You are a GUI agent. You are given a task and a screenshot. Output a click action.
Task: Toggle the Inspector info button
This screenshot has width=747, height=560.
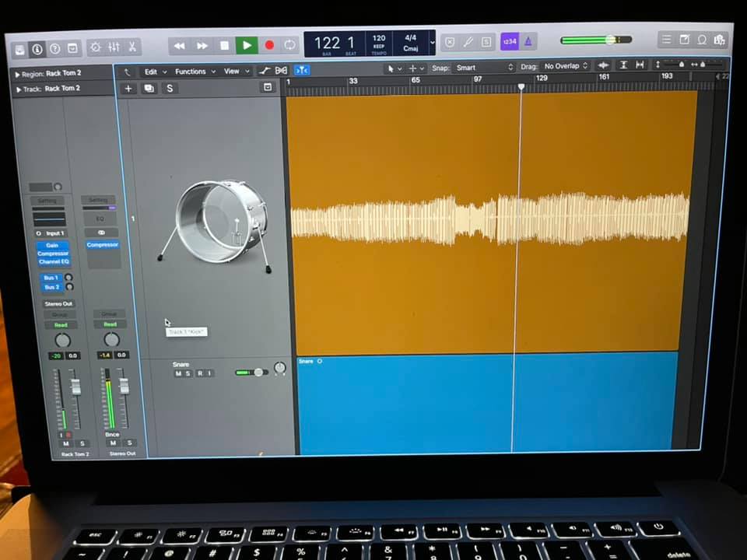point(37,49)
